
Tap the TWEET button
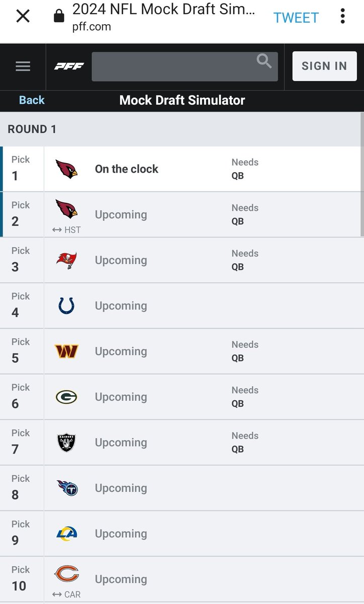click(296, 18)
